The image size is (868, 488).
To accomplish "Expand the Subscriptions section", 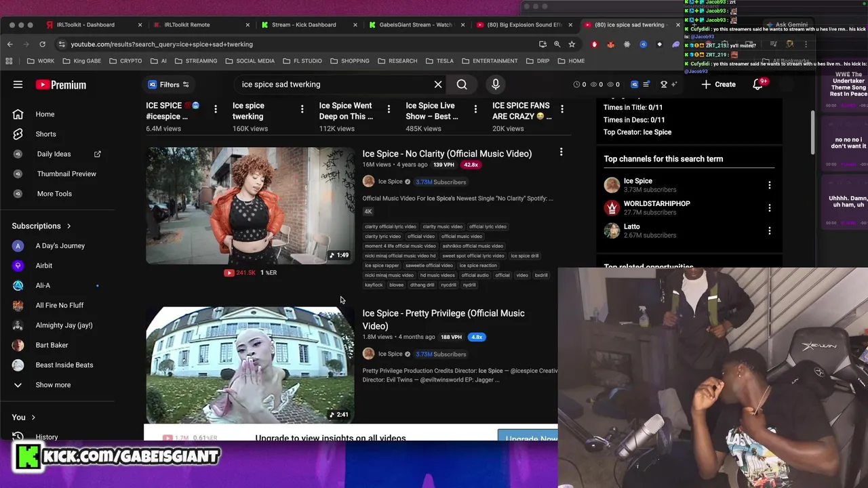I will tap(41, 226).
